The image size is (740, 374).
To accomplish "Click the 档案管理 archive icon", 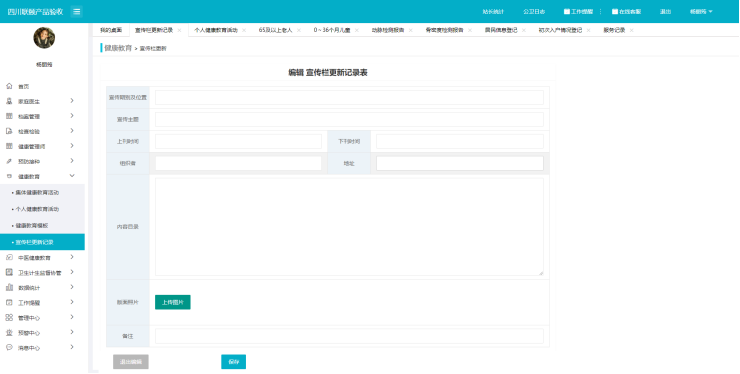I will [x=9, y=116].
